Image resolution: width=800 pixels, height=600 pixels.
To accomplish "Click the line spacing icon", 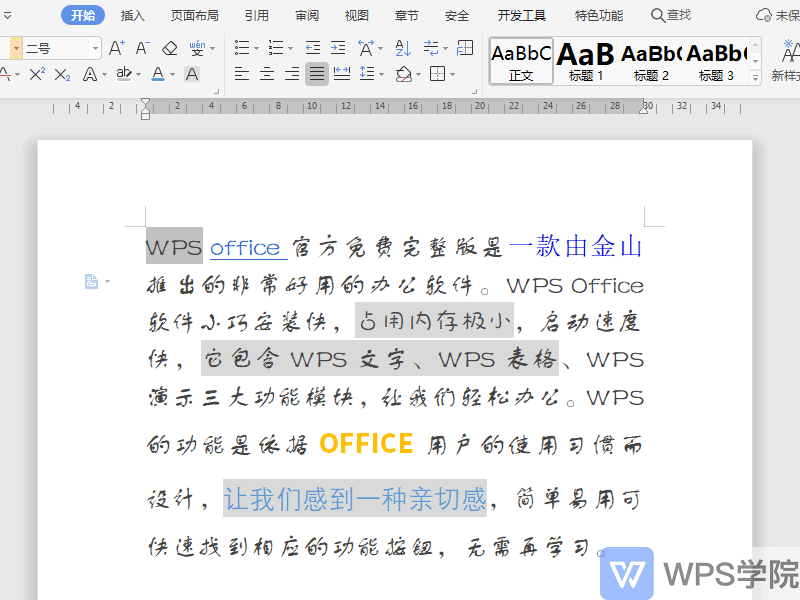I will pos(367,74).
